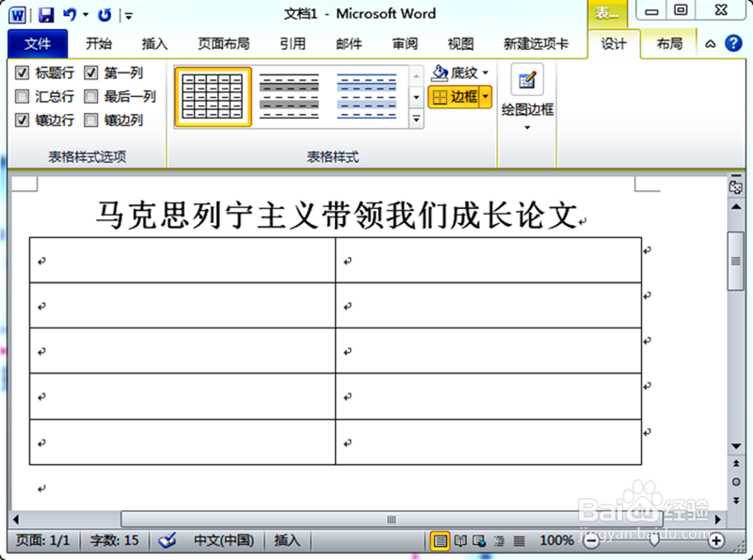Open the 底纹 dropdown arrow

click(x=485, y=72)
